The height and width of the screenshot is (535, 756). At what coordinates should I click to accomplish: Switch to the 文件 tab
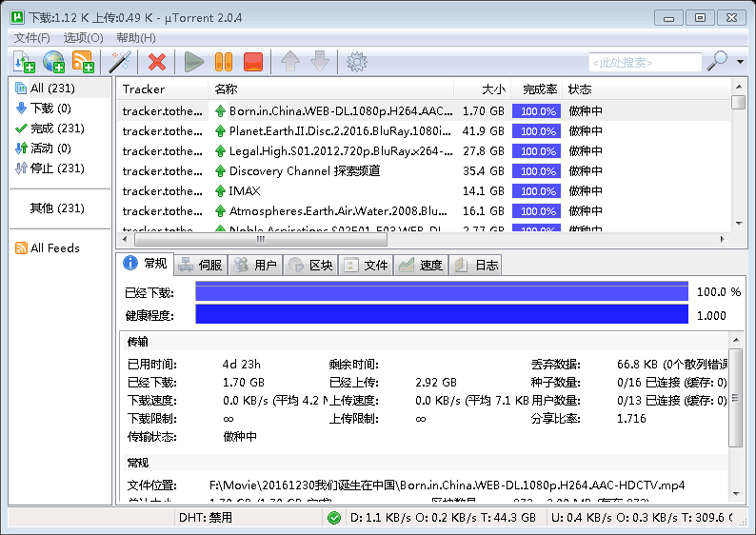(x=366, y=265)
